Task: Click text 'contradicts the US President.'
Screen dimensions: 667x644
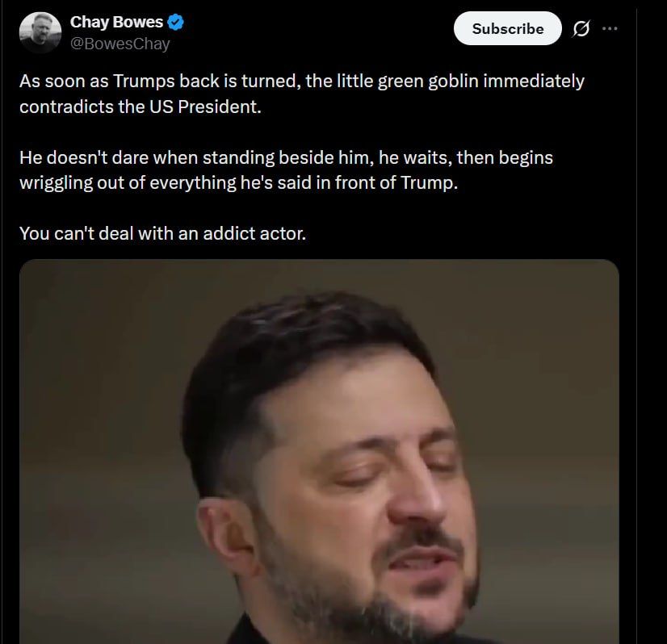Action: (x=141, y=107)
